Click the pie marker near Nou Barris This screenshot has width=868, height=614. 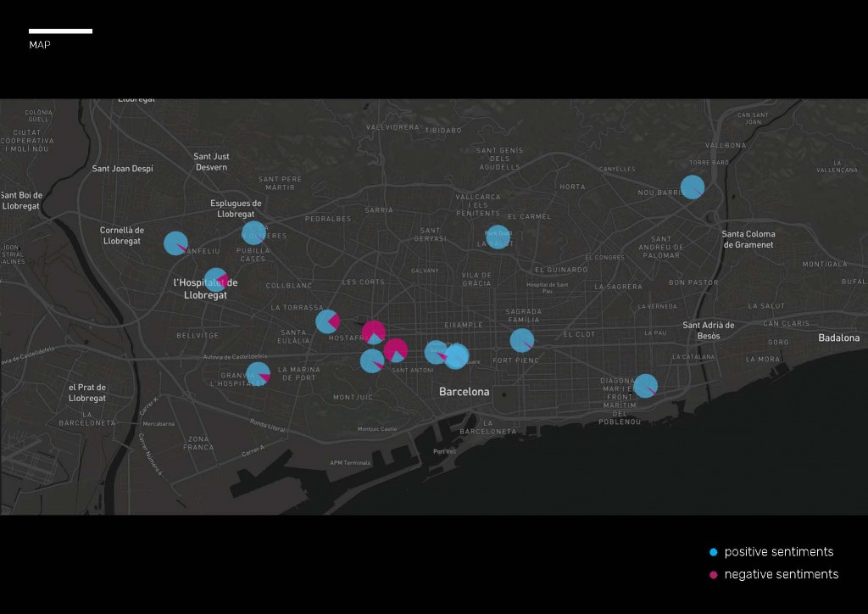click(693, 187)
